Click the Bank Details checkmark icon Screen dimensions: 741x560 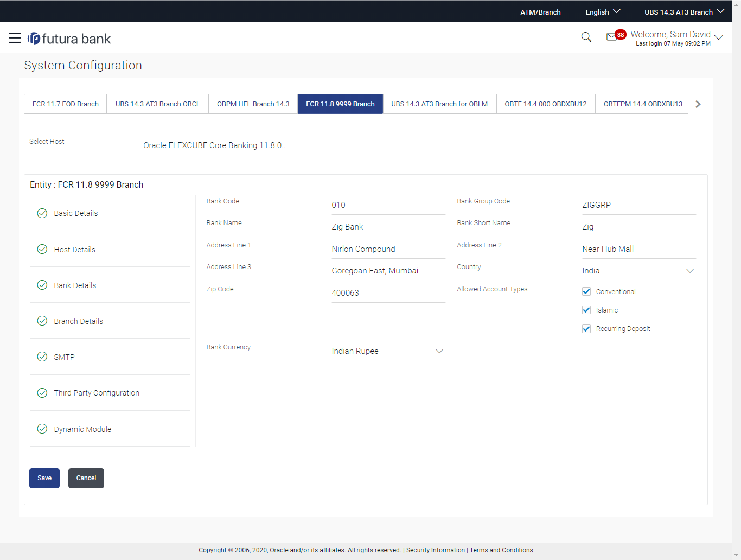(42, 285)
